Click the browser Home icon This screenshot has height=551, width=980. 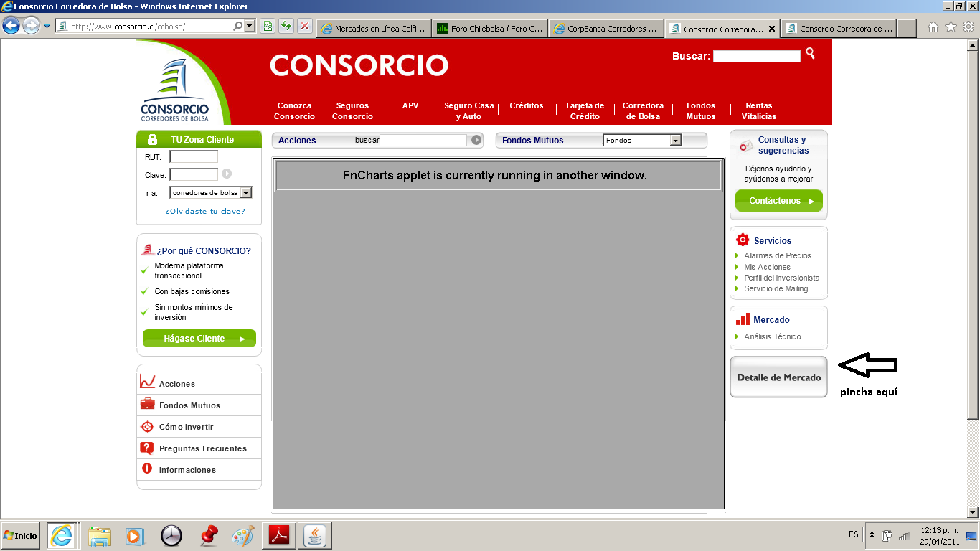(x=933, y=27)
